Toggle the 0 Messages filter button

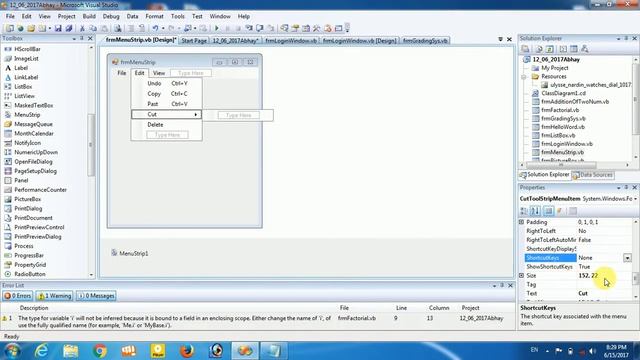pos(96,296)
